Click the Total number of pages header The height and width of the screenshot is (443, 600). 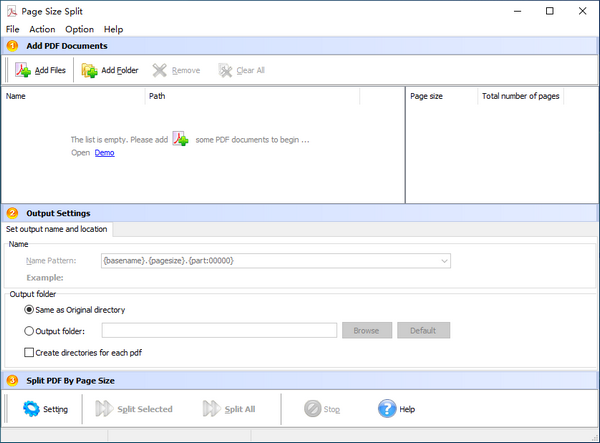tap(520, 96)
